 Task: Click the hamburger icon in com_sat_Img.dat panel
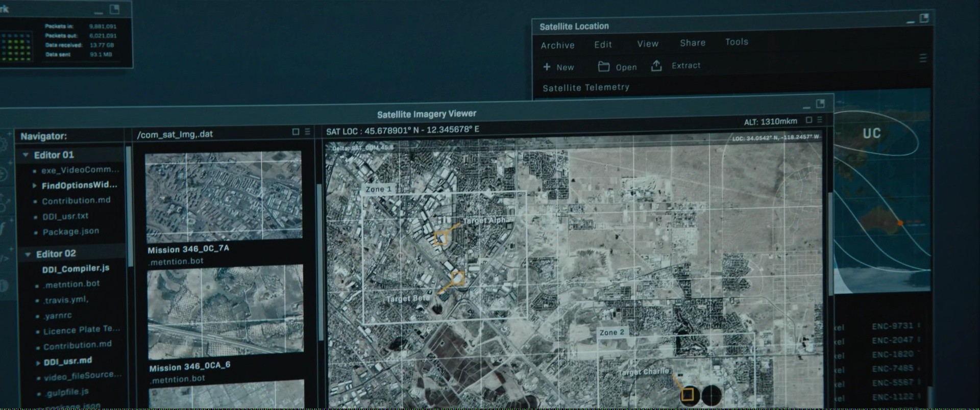pos(307,132)
